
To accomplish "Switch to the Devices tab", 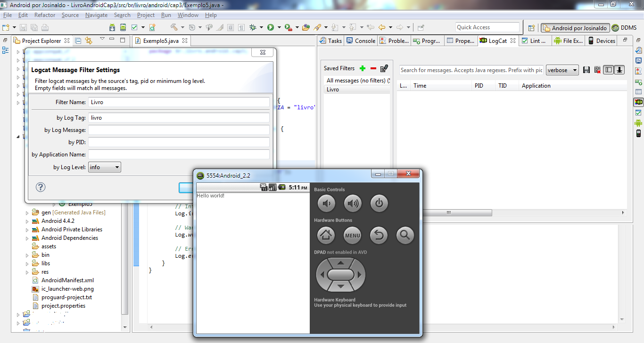I will 602,41.
